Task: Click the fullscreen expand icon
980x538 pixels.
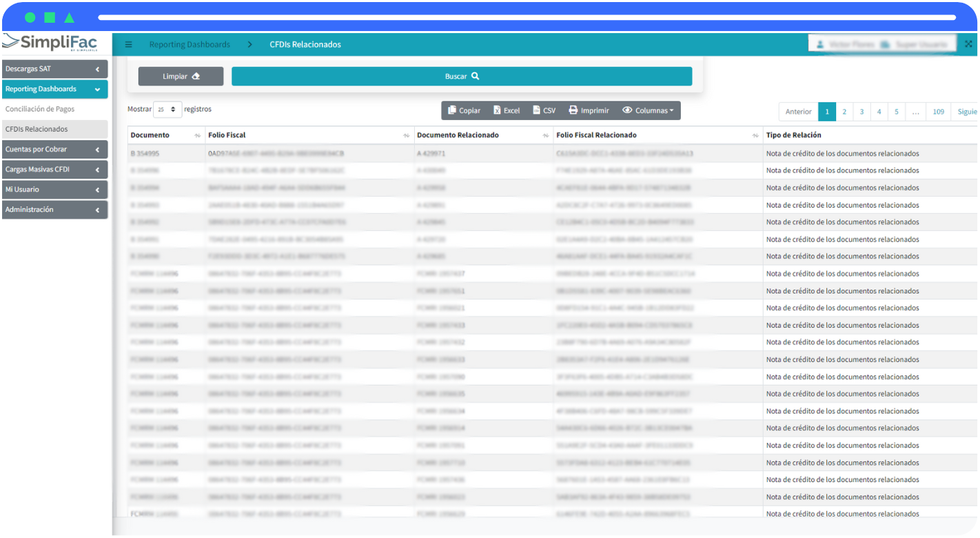Action: click(x=968, y=44)
